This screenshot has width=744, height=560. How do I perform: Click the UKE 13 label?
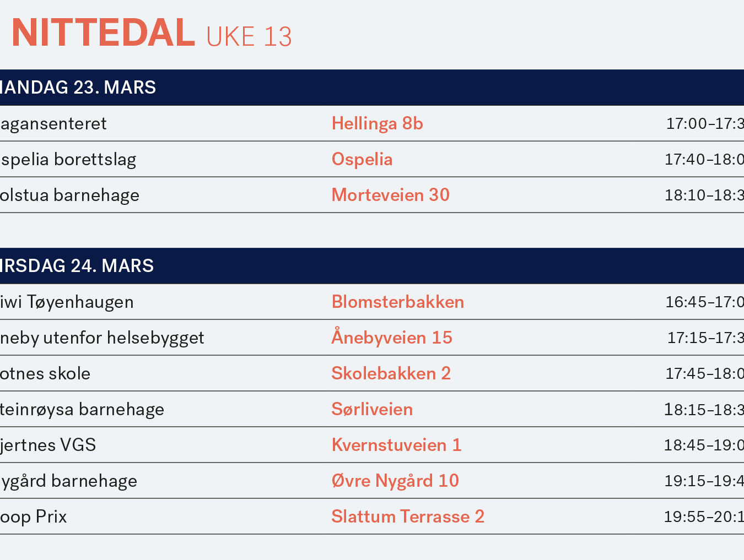coord(249,37)
